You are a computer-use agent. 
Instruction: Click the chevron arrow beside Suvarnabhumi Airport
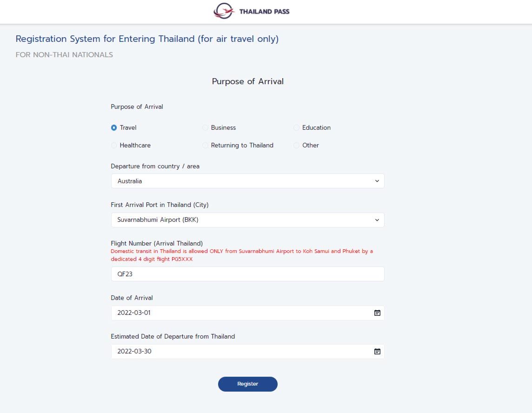tap(377, 220)
